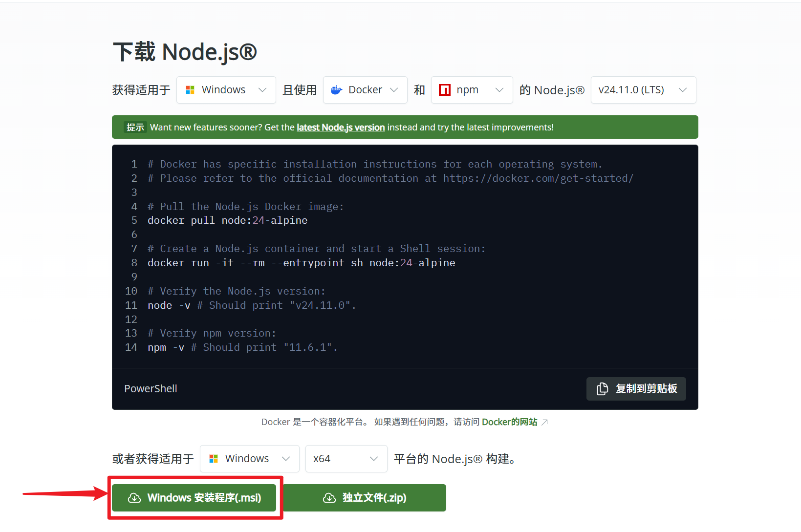801x532 pixels.
Task: Open the Windows operating system dropdown
Action: point(226,89)
